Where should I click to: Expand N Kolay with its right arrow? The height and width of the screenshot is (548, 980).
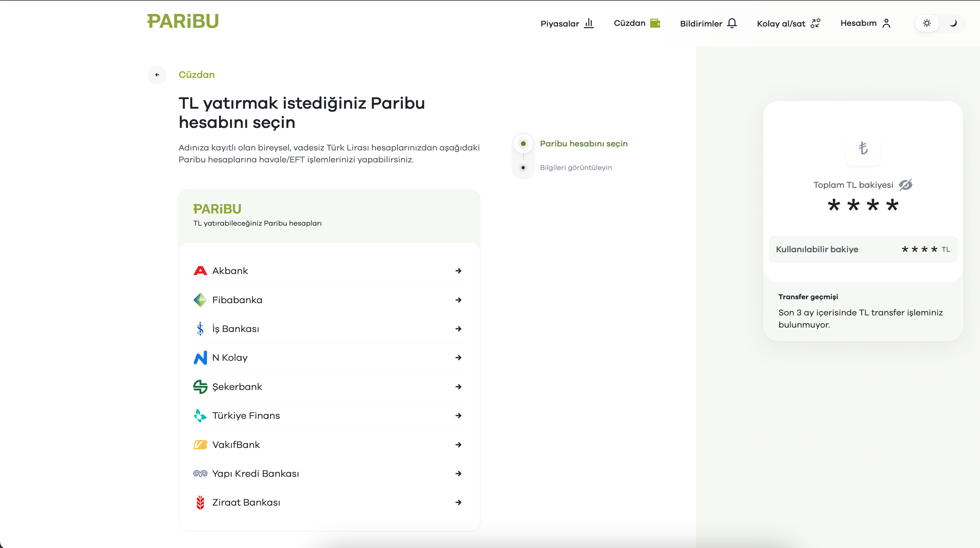[x=459, y=358]
